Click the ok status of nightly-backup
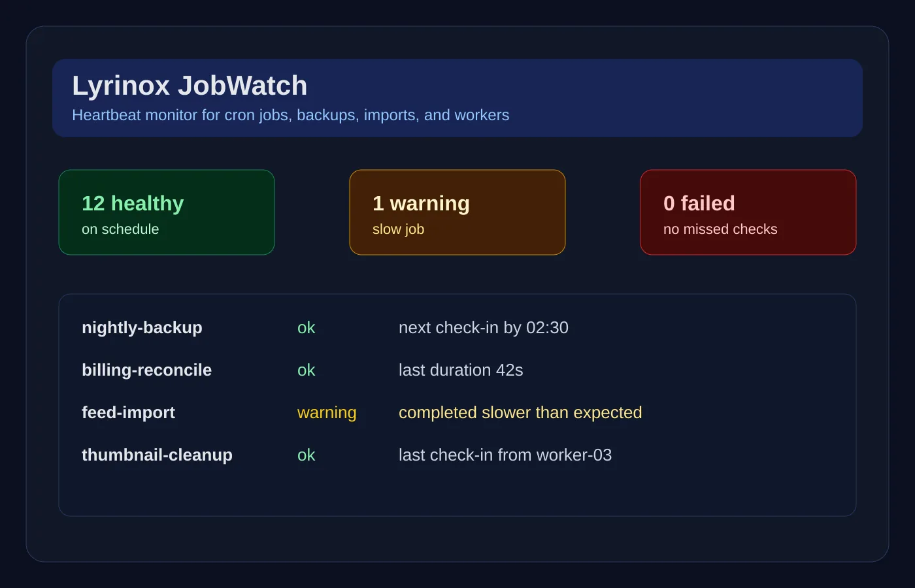 coord(306,327)
